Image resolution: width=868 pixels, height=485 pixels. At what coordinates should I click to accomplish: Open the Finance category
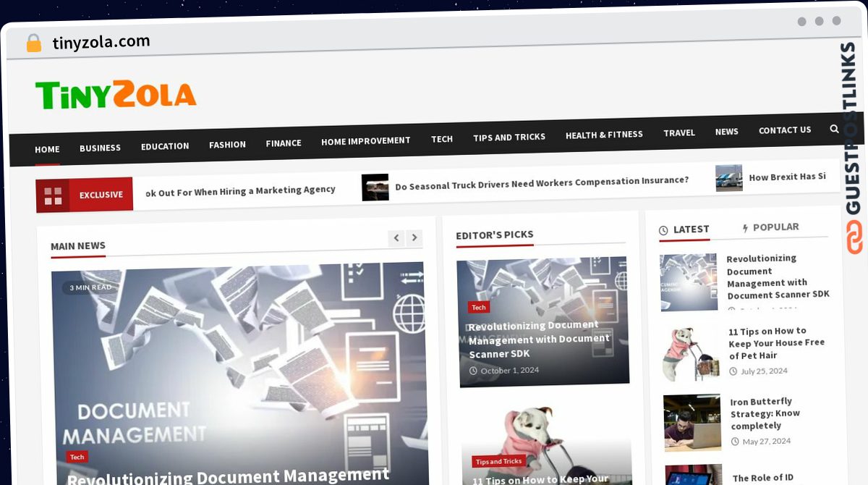point(284,143)
